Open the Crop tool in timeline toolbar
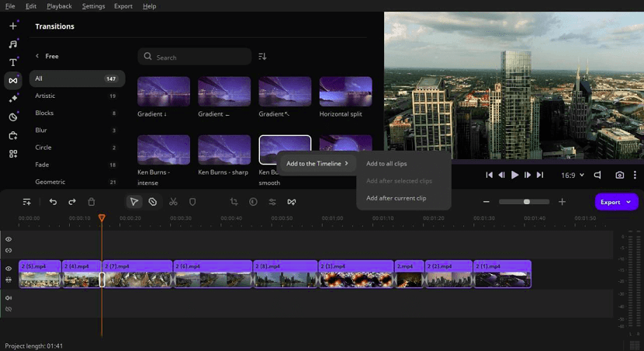 tap(234, 202)
